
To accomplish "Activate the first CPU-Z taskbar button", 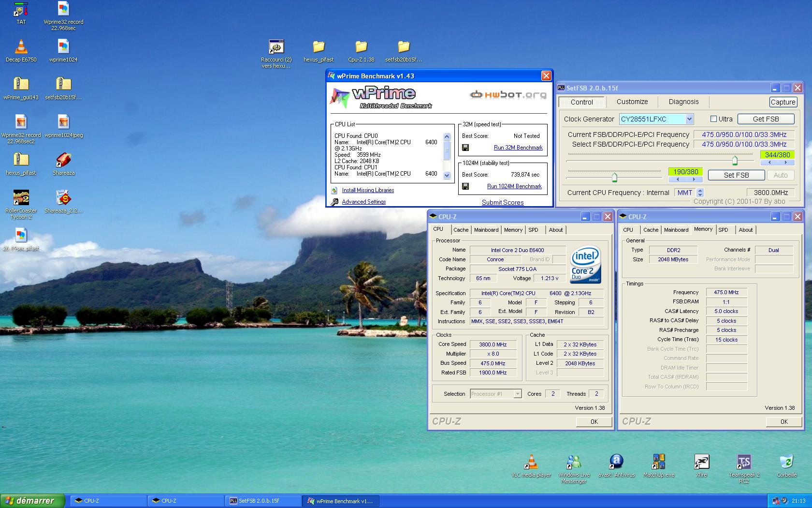I will point(109,501).
